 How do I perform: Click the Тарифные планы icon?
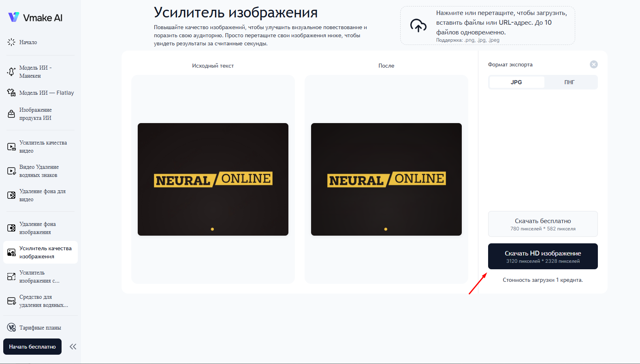click(11, 328)
